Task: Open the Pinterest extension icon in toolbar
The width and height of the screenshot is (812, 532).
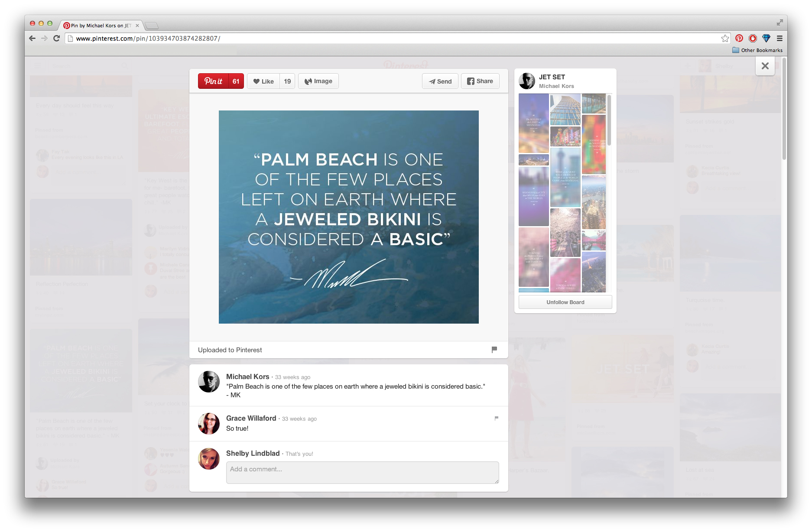Action: pos(739,38)
